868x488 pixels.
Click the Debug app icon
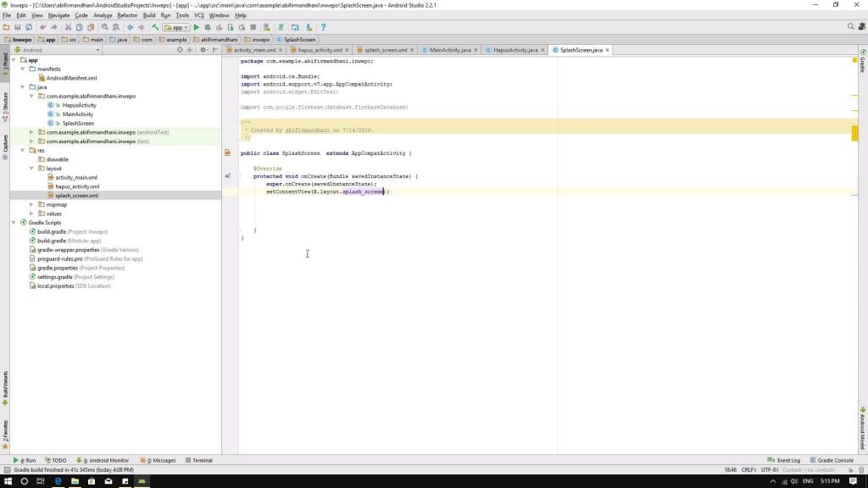(207, 27)
